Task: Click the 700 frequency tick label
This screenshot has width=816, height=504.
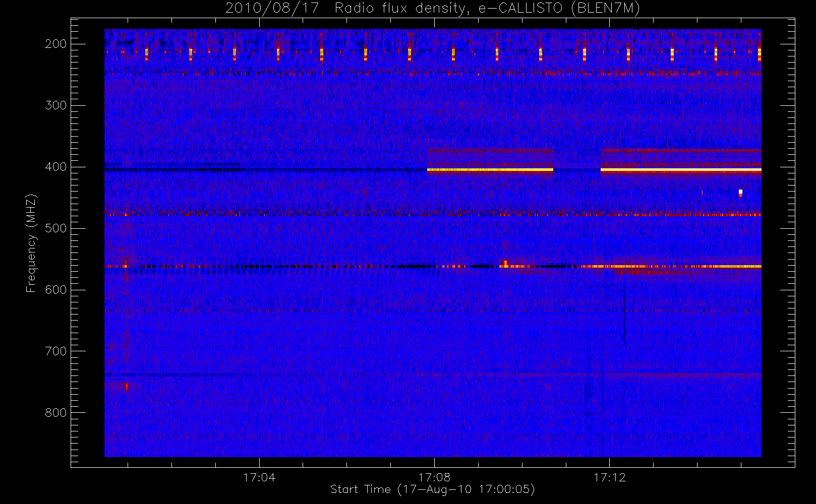Action: 56,351
